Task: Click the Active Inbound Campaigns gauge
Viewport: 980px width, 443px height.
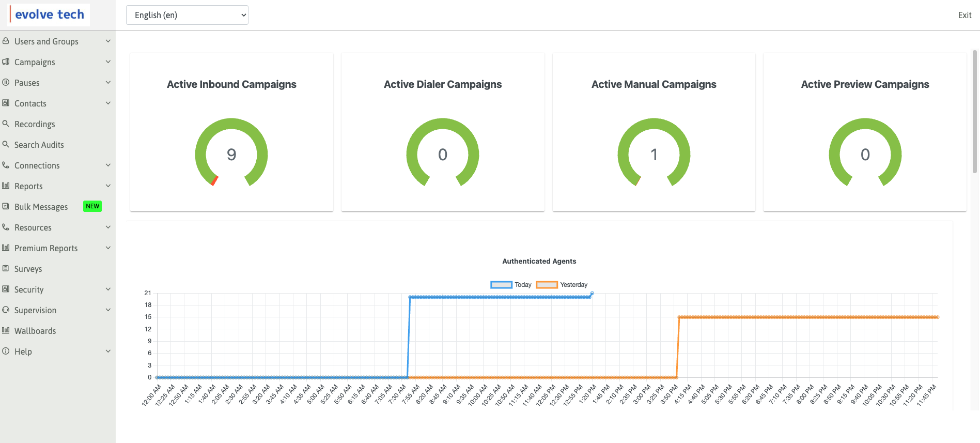Action: [x=231, y=152]
